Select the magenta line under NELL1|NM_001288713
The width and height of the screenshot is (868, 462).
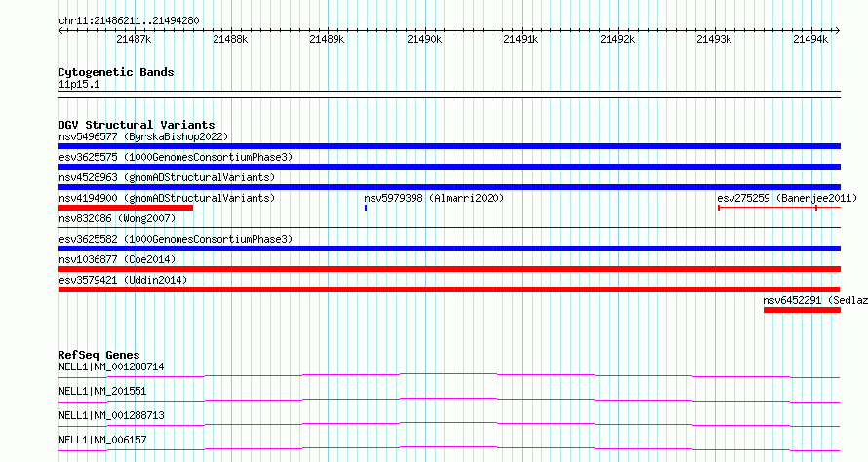[449, 424]
